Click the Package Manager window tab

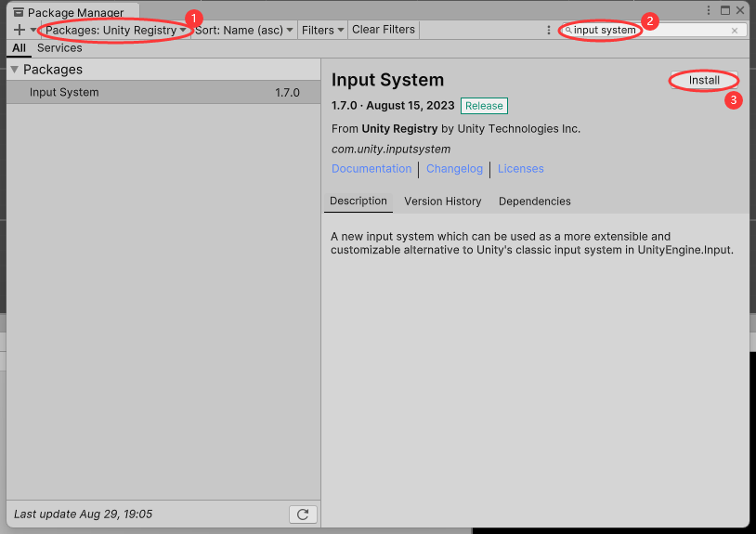tap(73, 12)
